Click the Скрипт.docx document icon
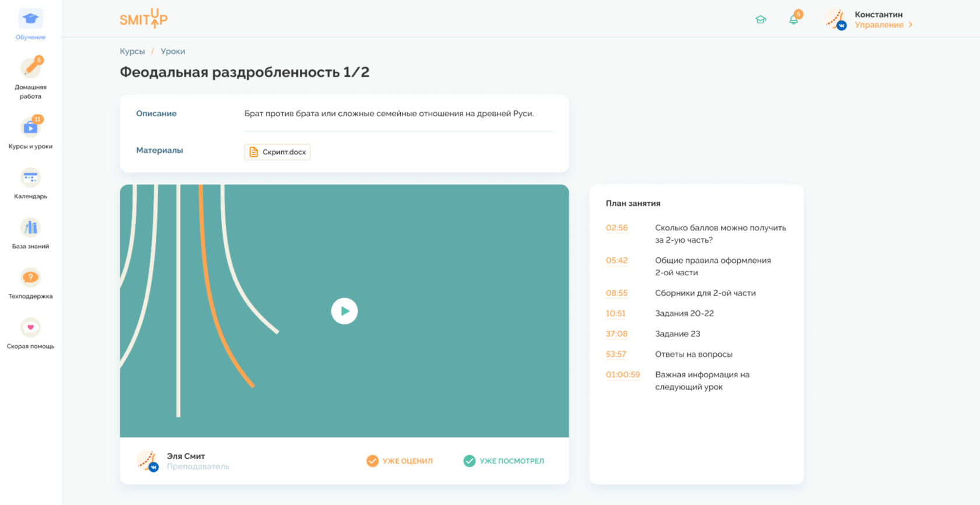 [254, 152]
